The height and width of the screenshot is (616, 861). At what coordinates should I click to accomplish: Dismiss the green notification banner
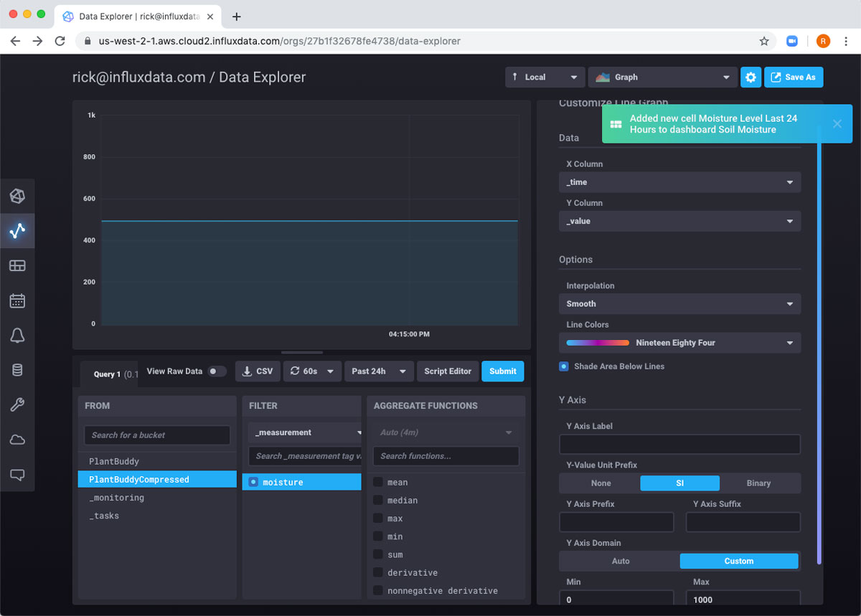tap(837, 124)
